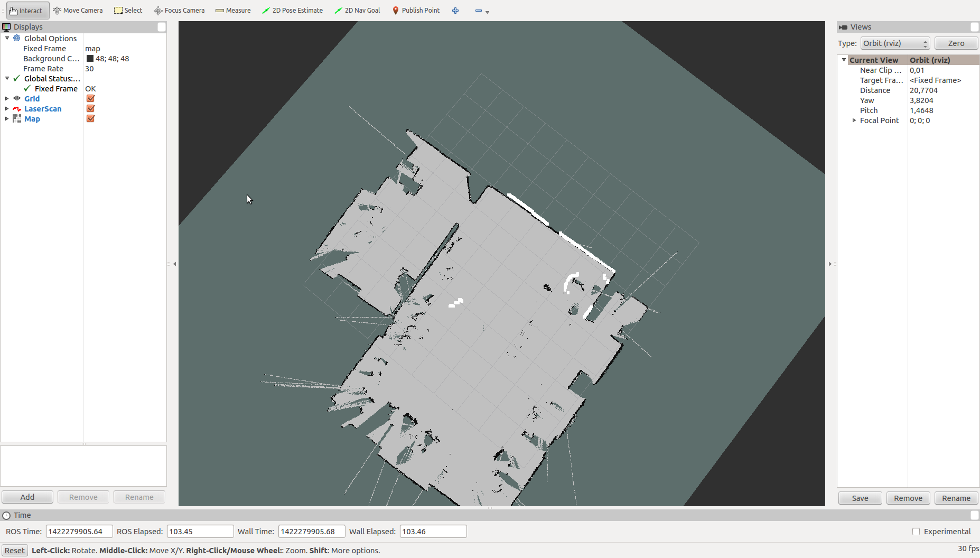Collapse the Global Options tree item
This screenshot has height=558, width=980.
[7, 38]
